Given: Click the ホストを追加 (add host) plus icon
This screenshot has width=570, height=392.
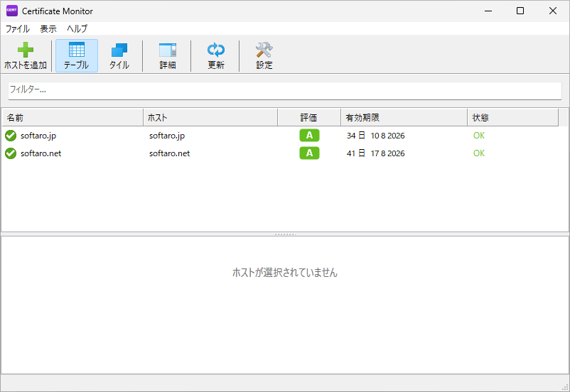Looking at the screenshot, I should (x=26, y=50).
